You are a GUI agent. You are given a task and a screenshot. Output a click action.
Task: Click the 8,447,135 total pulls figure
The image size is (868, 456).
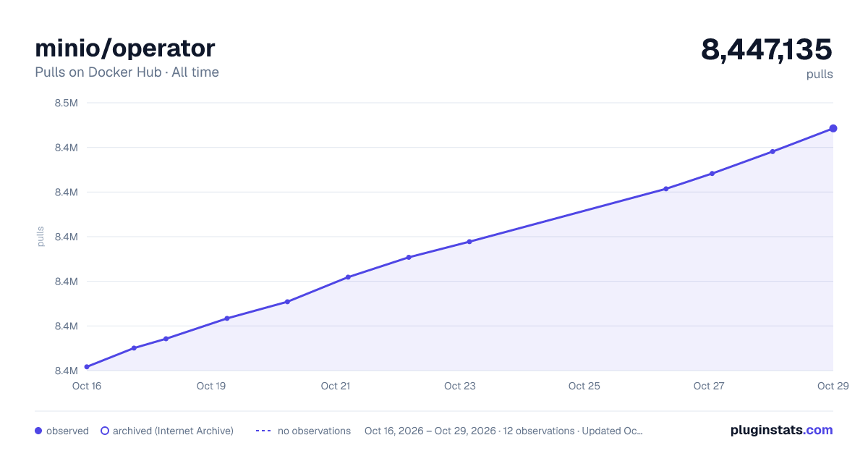pos(767,49)
